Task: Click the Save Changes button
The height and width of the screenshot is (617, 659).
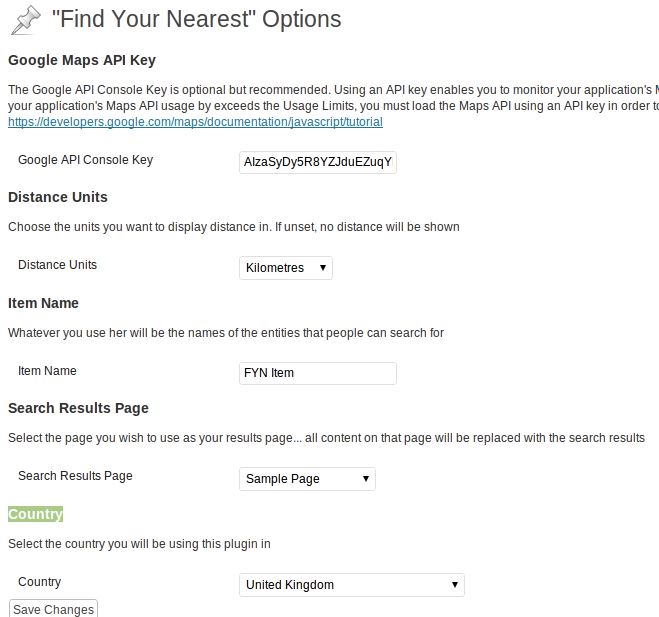Action: (53, 609)
